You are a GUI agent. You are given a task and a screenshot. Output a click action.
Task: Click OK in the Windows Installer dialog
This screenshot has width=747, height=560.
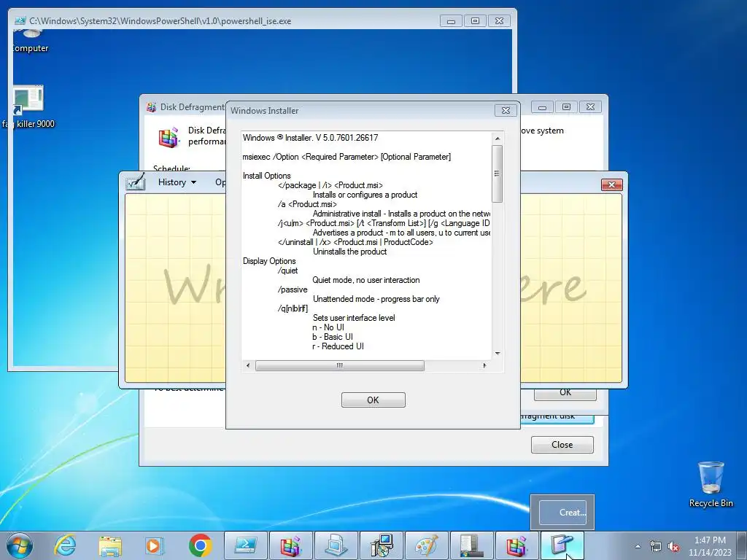click(x=373, y=400)
